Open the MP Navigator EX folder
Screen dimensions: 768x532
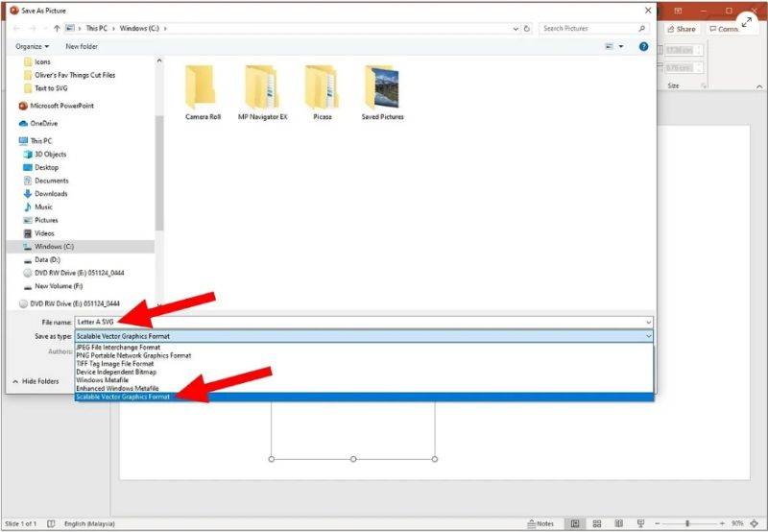(262, 92)
